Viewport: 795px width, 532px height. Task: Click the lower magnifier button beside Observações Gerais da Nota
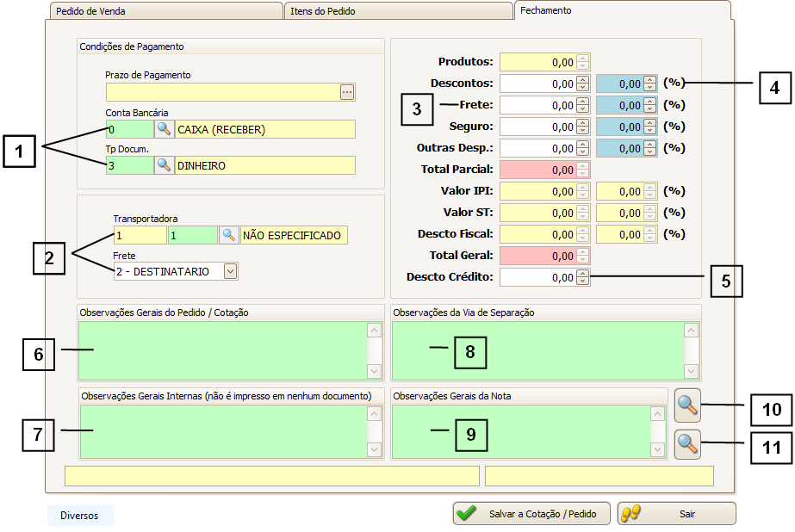(687, 444)
